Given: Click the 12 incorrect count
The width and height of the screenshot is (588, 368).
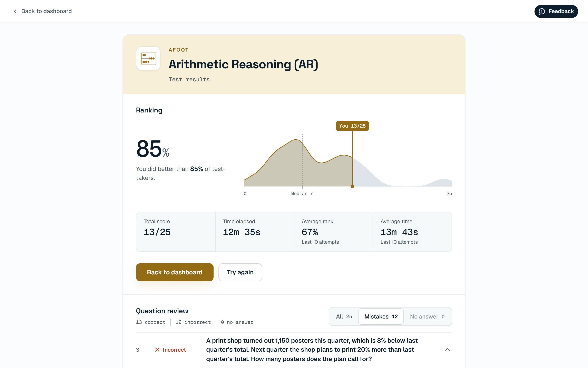Looking at the screenshot, I should pos(193,322).
